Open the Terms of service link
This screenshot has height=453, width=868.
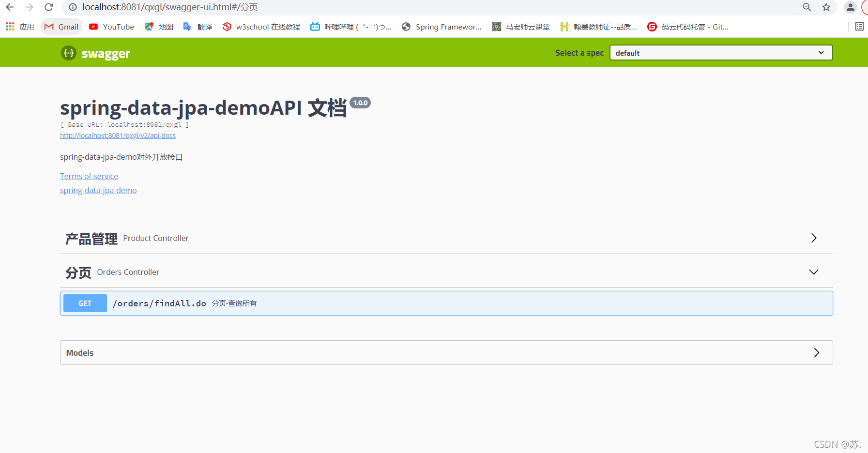(x=89, y=176)
